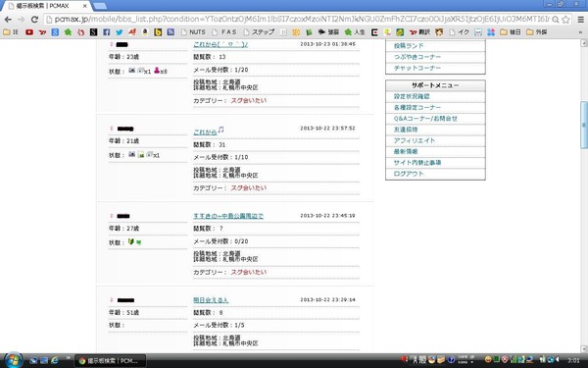Click the text 年齢：51歳
The image size is (588, 368).
[x=124, y=313]
